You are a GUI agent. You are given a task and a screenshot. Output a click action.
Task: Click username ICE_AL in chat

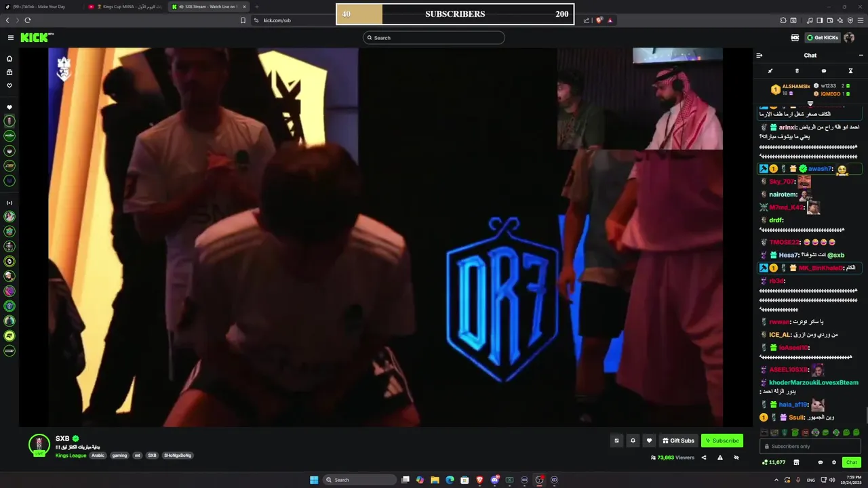tap(781, 335)
